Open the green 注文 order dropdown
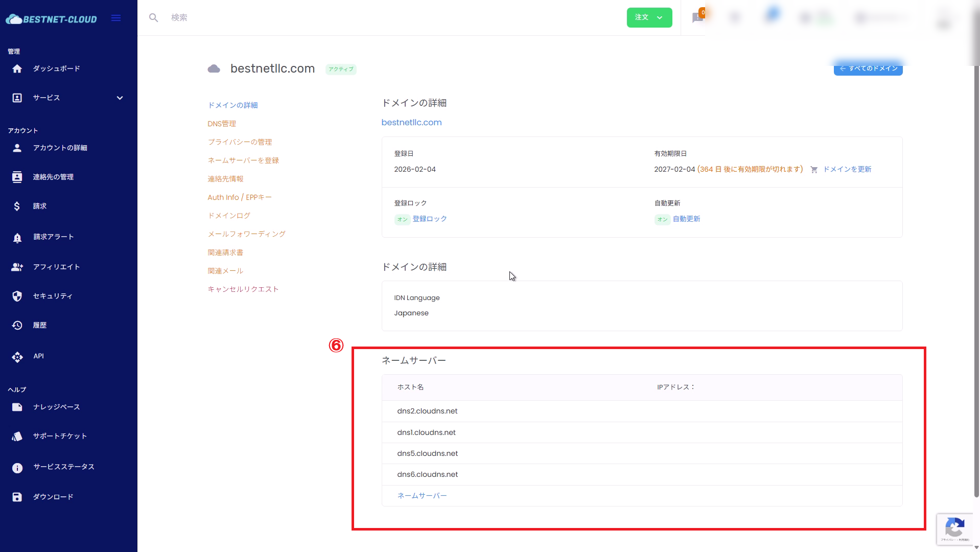The width and height of the screenshot is (980, 552). (649, 18)
